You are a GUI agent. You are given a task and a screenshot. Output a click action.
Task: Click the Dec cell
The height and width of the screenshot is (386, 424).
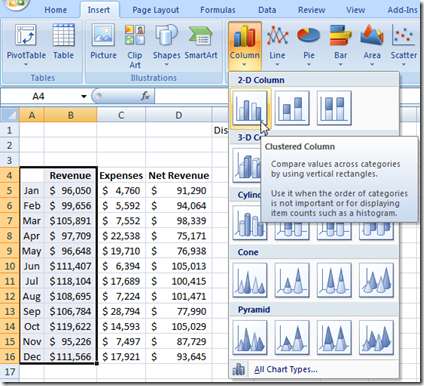pyautogui.click(x=32, y=357)
